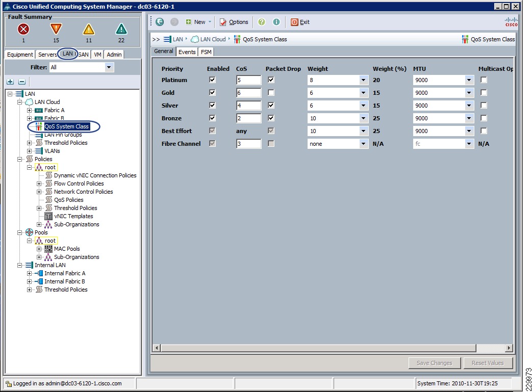The image size is (532, 392).
Task: Switch to the Equipment tab
Action: pyautogui.click(x=20, y=55)
